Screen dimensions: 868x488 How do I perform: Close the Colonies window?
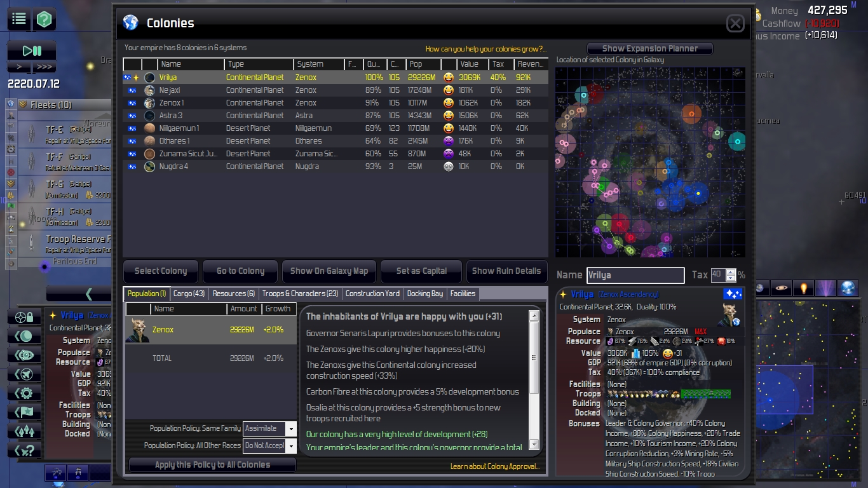735,24
